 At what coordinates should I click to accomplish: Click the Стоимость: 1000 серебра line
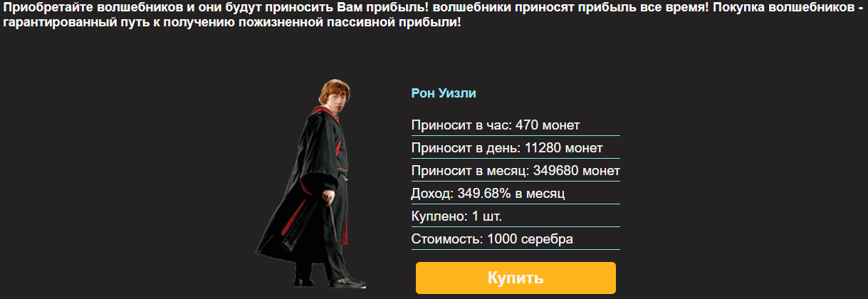516,239
